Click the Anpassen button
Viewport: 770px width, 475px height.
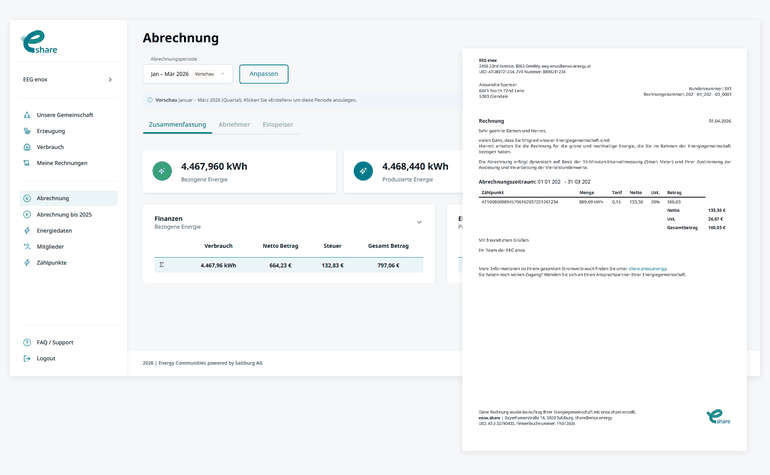[264, 74]
